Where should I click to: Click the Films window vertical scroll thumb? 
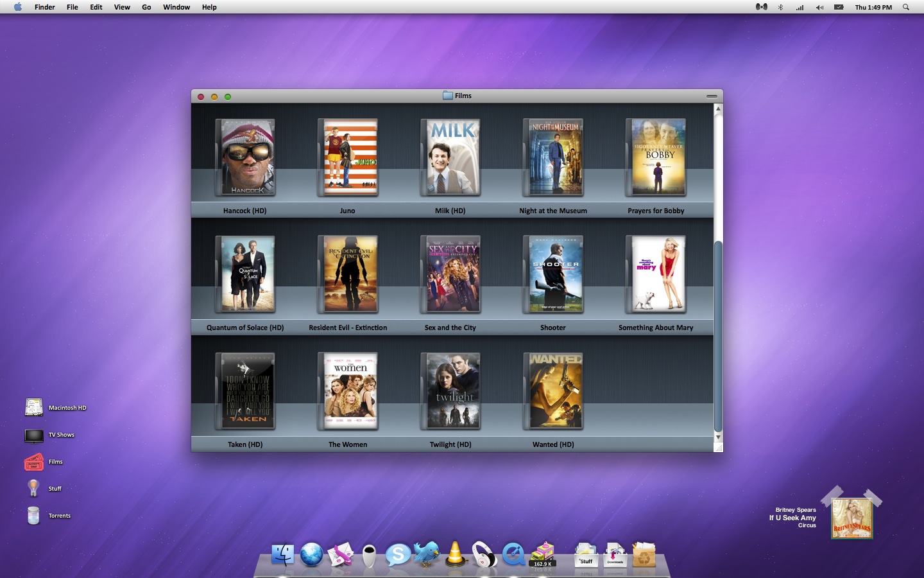[718, 336]
